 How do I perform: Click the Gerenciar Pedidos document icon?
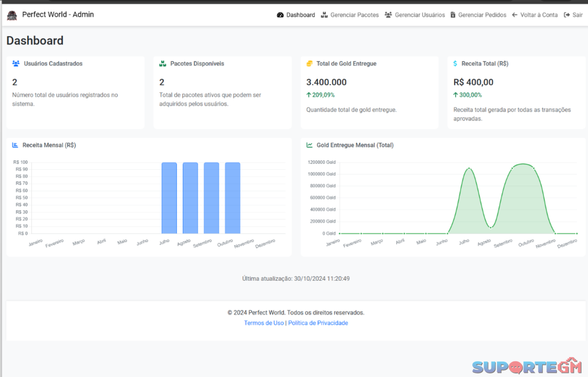tap(453, 15)
